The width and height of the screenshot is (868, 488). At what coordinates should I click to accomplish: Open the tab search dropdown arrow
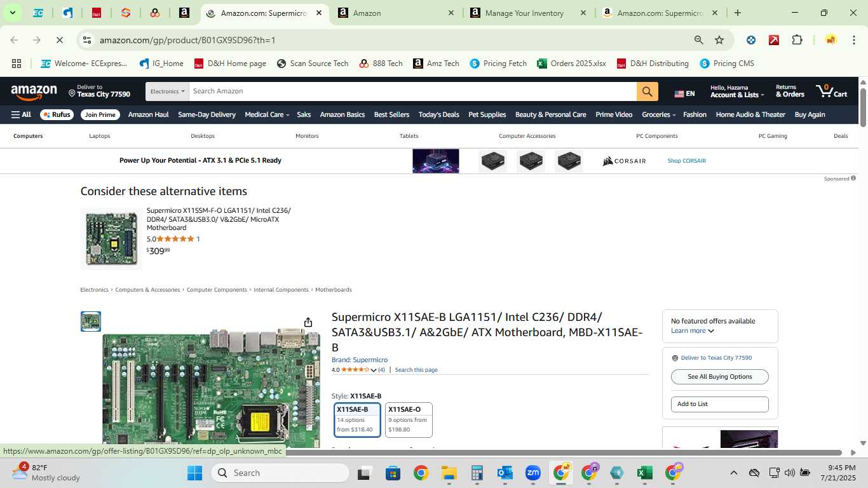[12, 13]
